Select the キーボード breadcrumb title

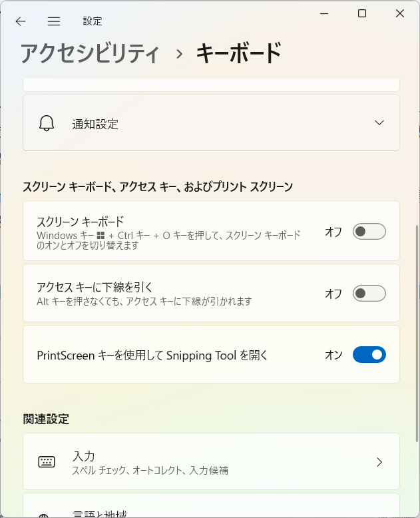pos(239,53)
